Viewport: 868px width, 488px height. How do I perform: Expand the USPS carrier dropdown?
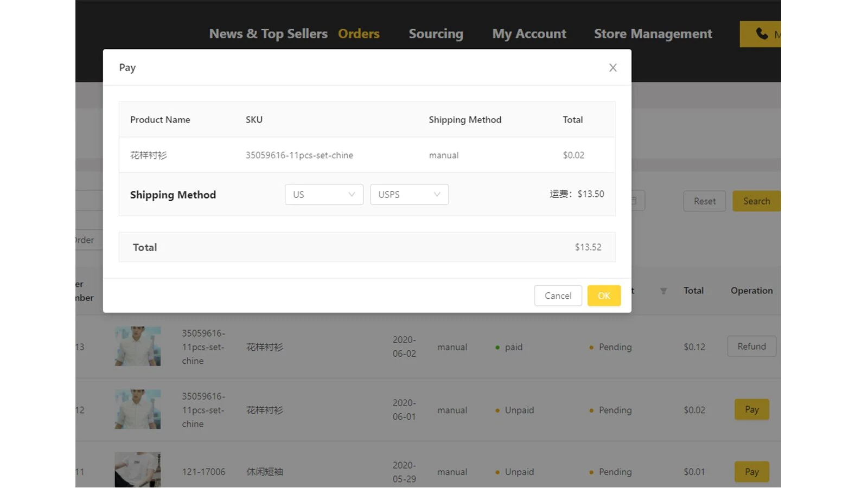pos(409,195)
